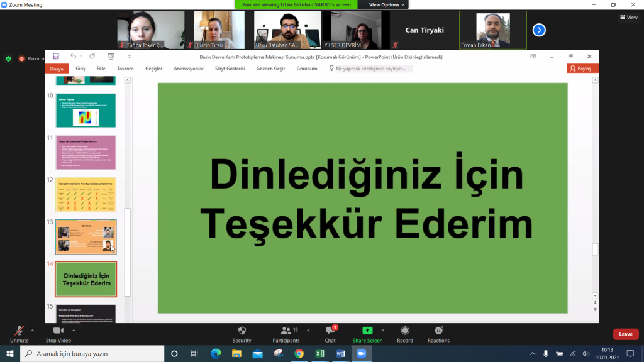Switch to the Giriş ribbon tab
The height and width of the screenshot is (362, 644).
point(80,68)
